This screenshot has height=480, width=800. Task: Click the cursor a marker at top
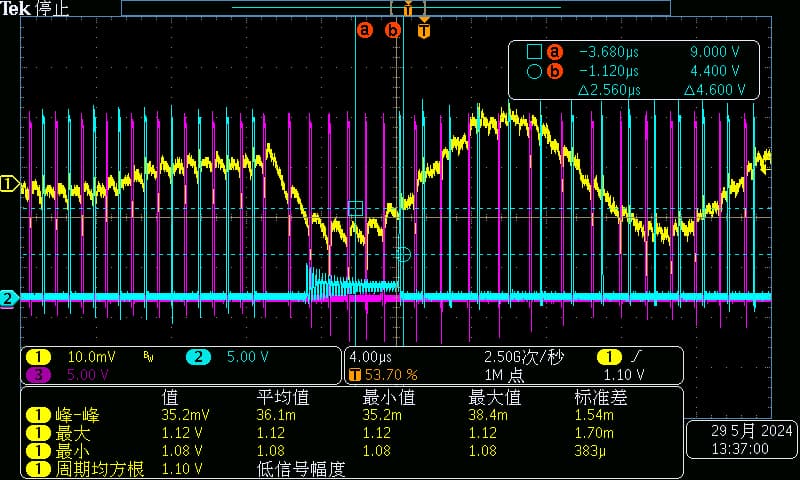coord(364,31)
